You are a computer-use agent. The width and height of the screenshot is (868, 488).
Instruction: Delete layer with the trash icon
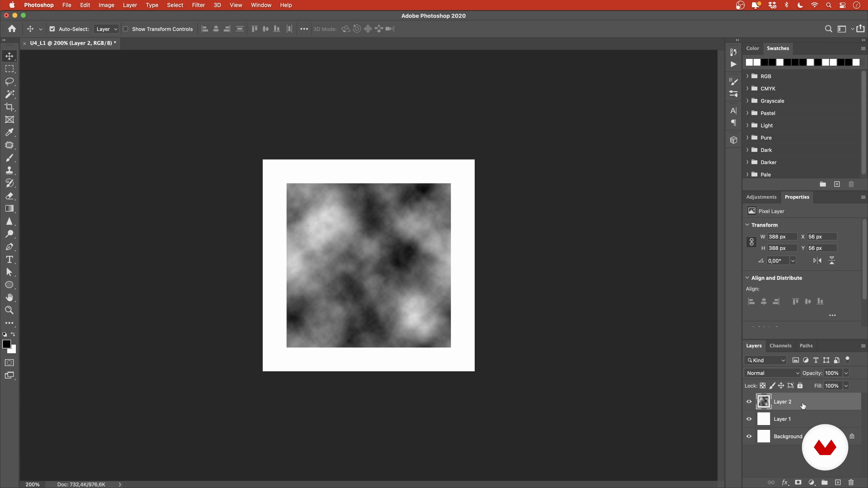pyautogui.click(x=851, y=482)
